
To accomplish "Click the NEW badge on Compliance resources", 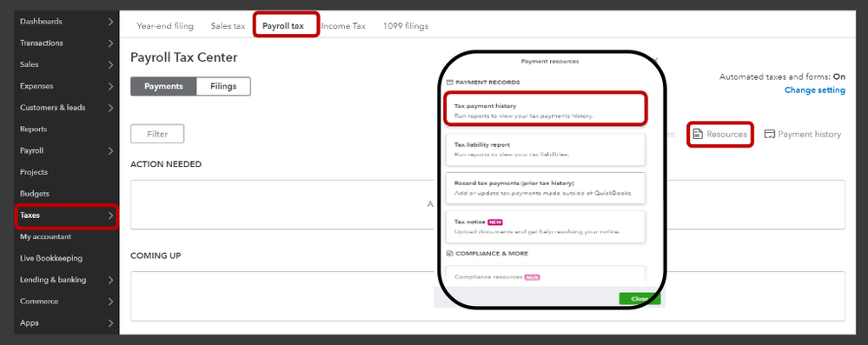I will coord(532,277).
